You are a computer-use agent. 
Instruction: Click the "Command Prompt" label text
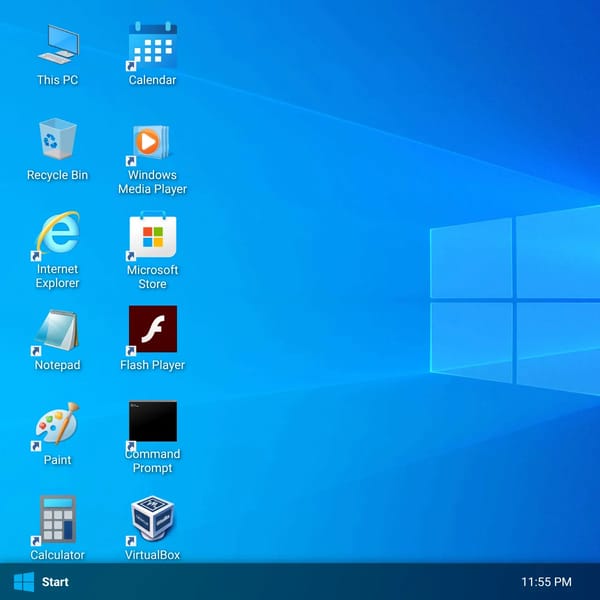(x=152, y=461)
